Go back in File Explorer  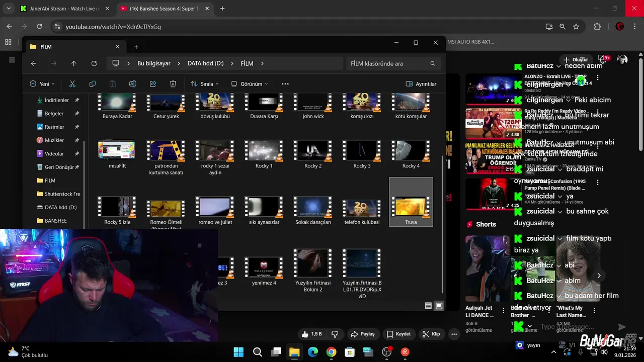coord(34,63)
